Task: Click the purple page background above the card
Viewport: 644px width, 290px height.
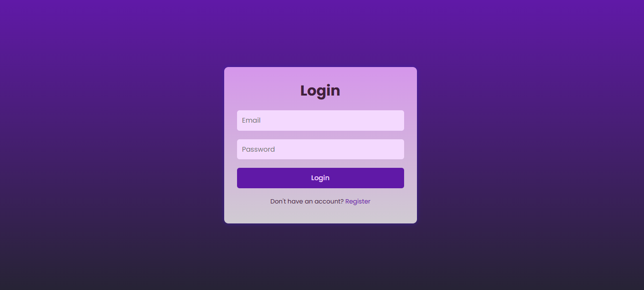Action: [x=320, y=33]
